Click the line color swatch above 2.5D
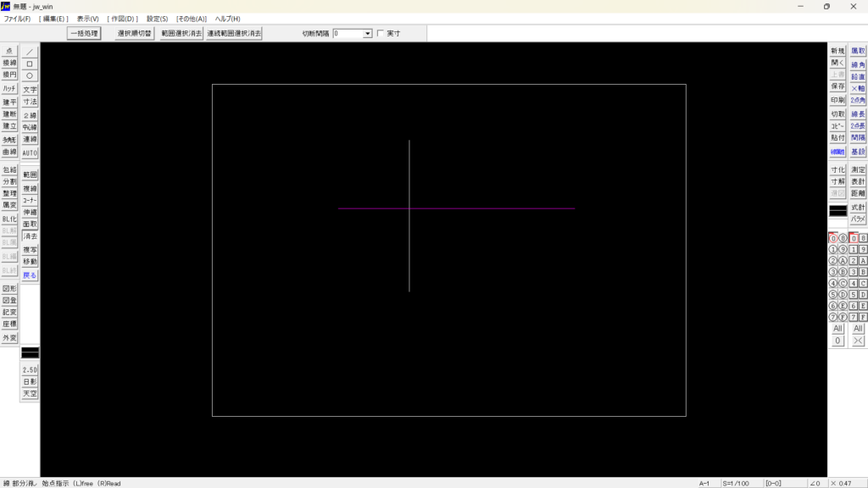This screenshot has width=868, height=488. click(x=30, y=352)
